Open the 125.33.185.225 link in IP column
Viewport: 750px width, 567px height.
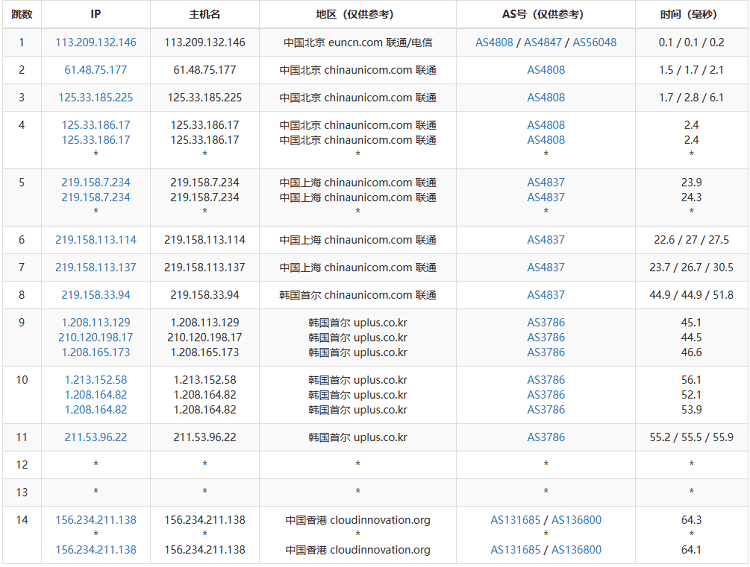[x=96, y=98]
